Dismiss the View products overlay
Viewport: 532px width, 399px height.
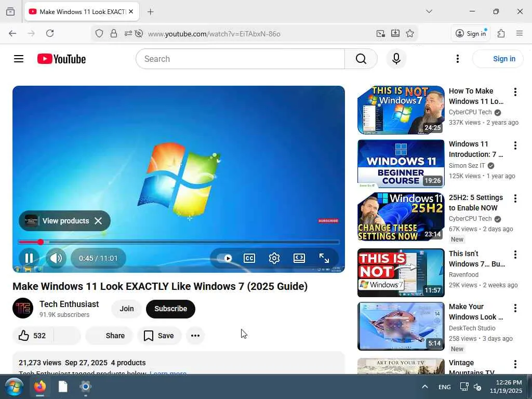click(x=98, y=221)
